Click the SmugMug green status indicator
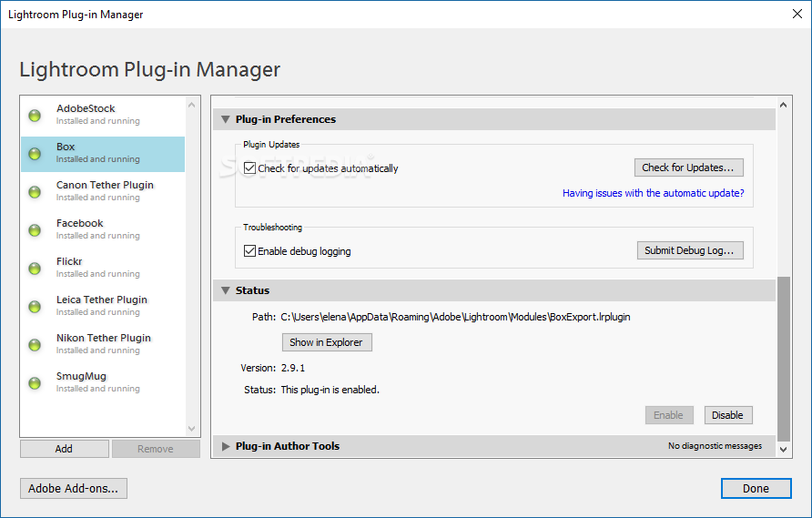The width and height of the screenshot is (812, 518). click(x=35, y=382)
